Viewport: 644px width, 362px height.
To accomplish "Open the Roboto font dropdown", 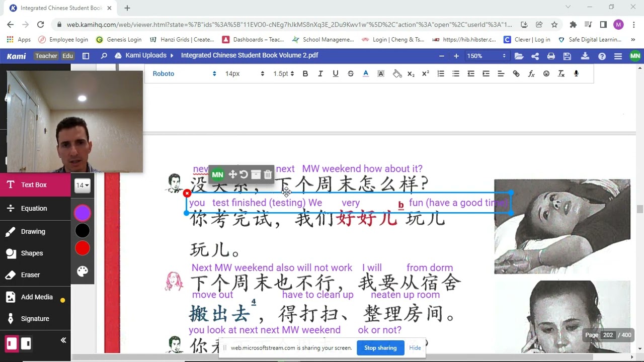I will click(x=184, y=74).
